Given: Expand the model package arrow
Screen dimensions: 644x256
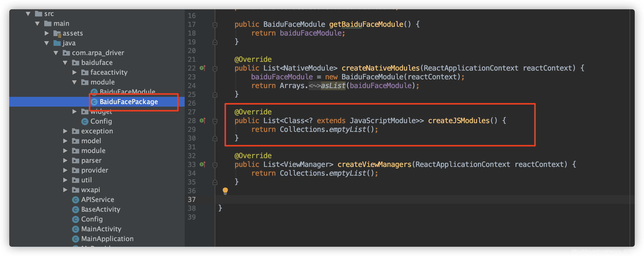Looking at the screenshot, I should [65, 141].
